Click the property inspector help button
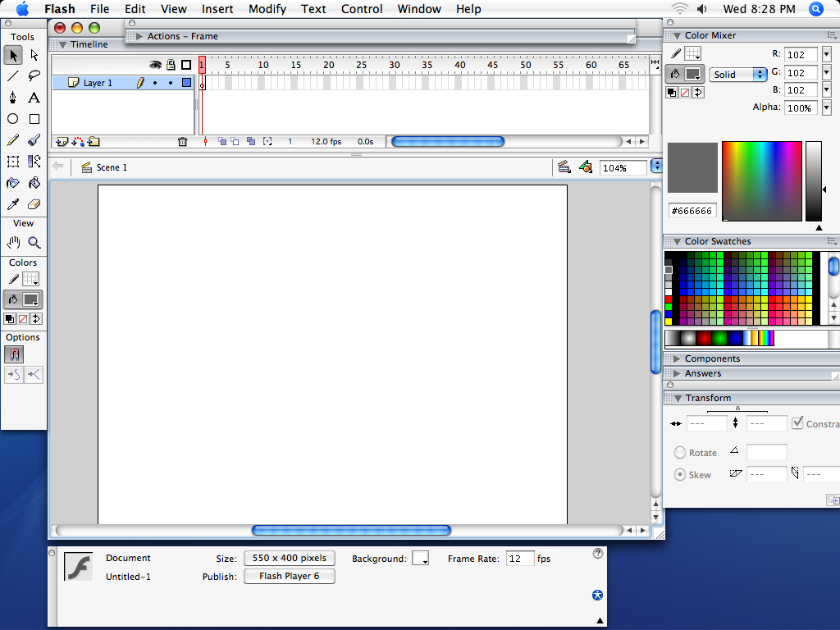This screenshot has height=630, width=840. [598, 554]
